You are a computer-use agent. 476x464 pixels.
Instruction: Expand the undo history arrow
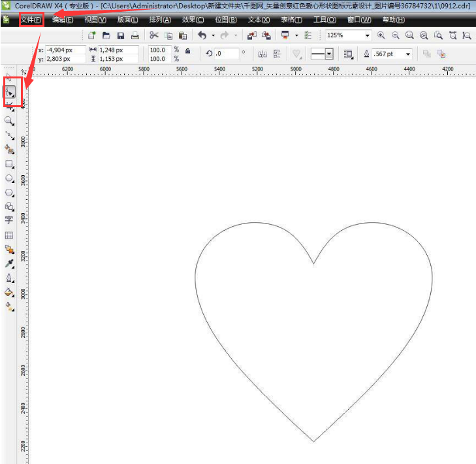(x=213, y=35)
